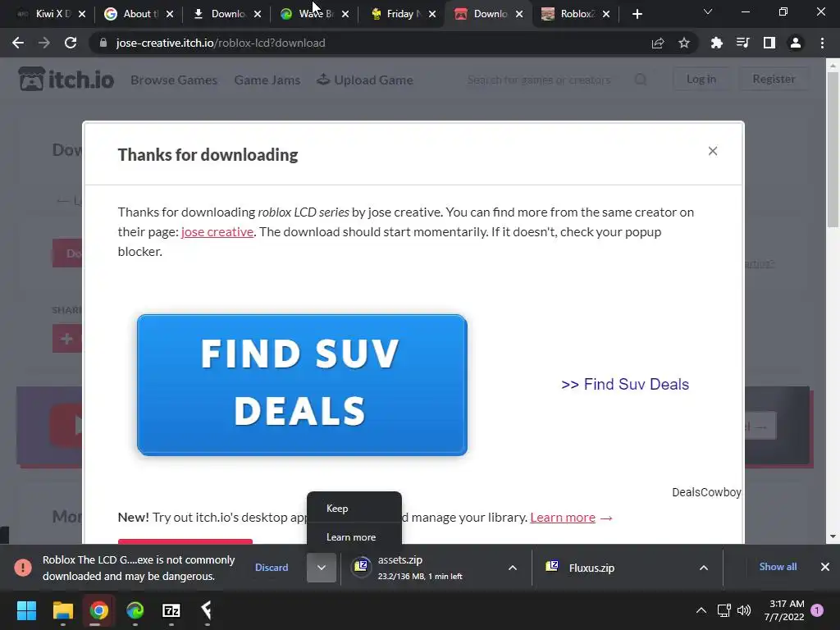Switch to the Roblox tab

point(576,14)
